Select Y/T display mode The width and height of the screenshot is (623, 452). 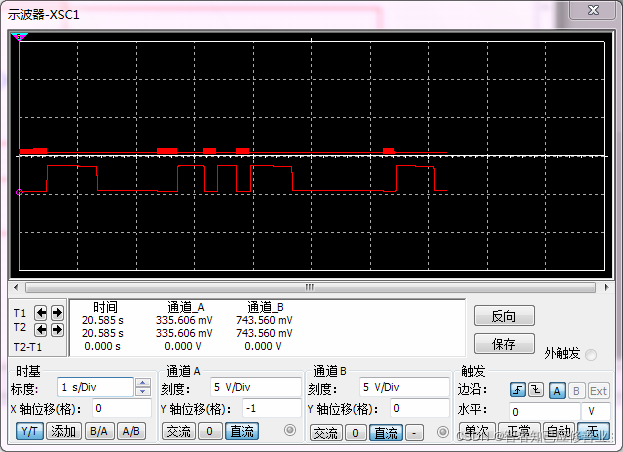coord(30,431)
